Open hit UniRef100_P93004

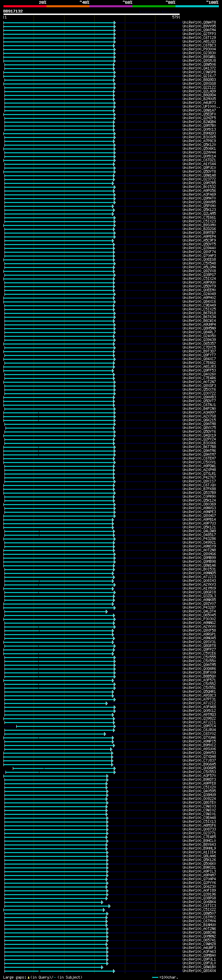(199, 49)
